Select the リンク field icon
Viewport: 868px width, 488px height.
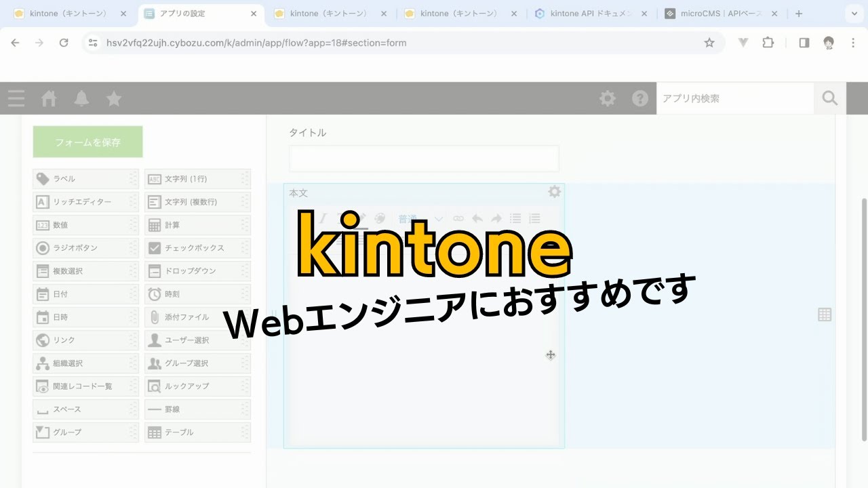click(43, 340)
